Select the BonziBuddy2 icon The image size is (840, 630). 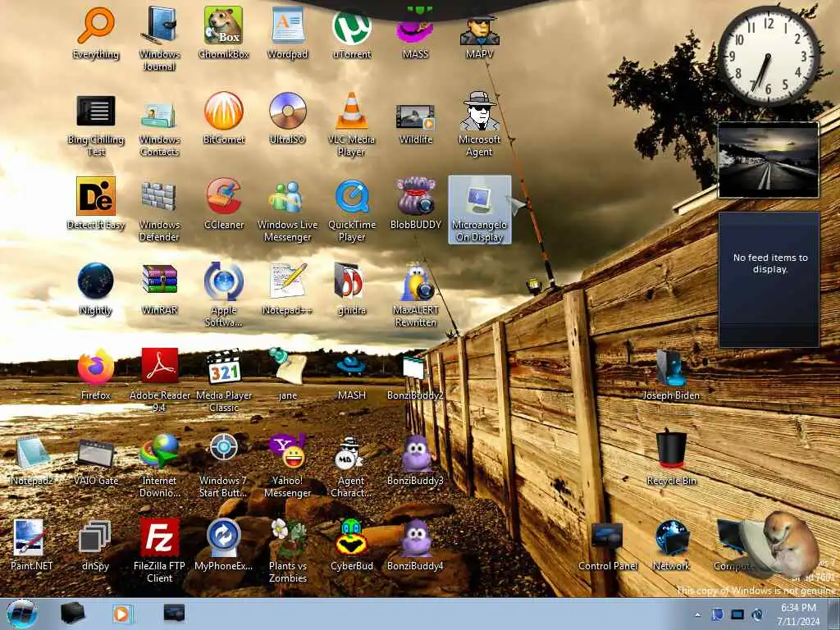[x=415, y=377]
